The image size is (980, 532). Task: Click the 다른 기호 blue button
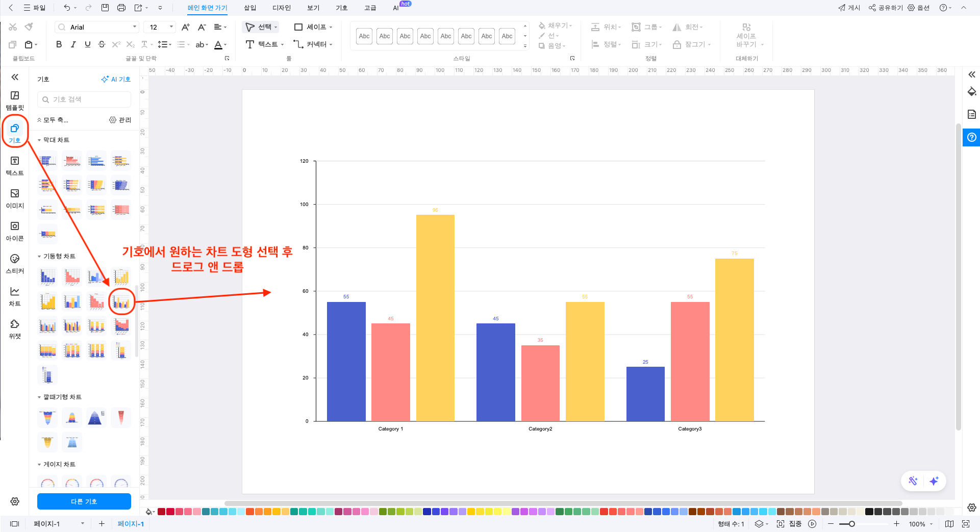(84, 501)
